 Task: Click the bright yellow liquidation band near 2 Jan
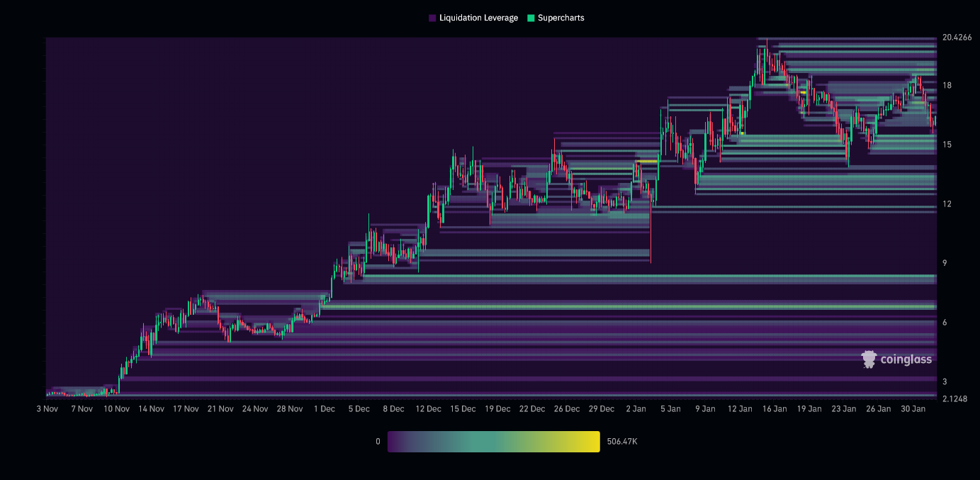coord(646,162)
